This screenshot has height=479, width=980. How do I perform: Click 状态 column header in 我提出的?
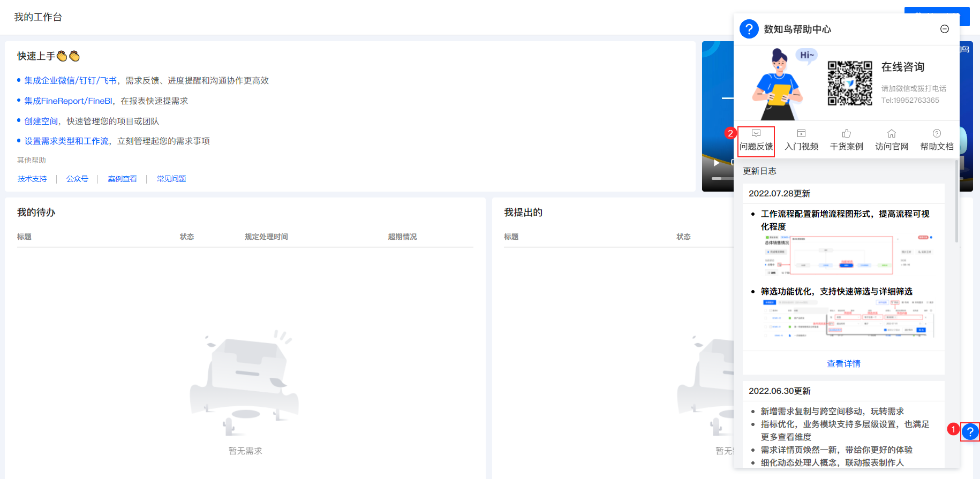(683, 237)
